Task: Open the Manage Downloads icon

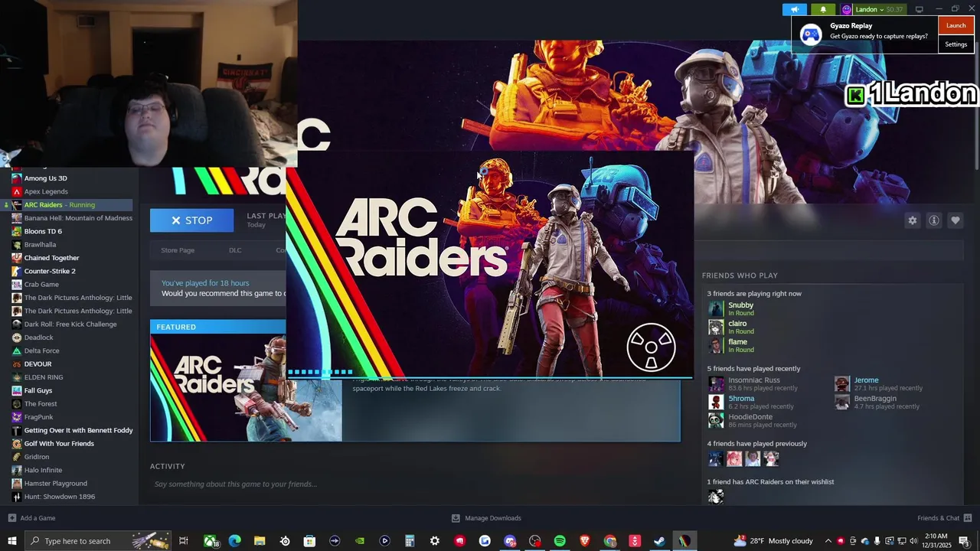Action: (456, 518)
